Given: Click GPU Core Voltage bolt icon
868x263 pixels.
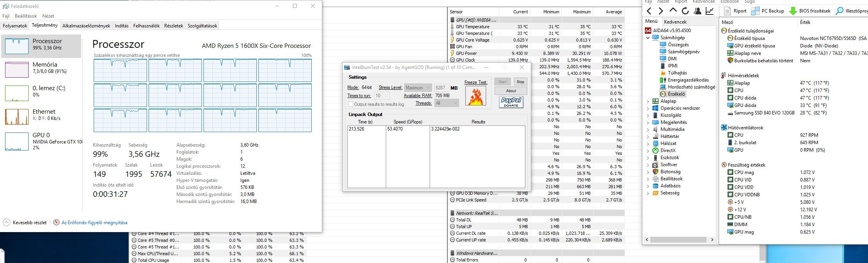Looking at the screenshot, I should tap(452, 40).
